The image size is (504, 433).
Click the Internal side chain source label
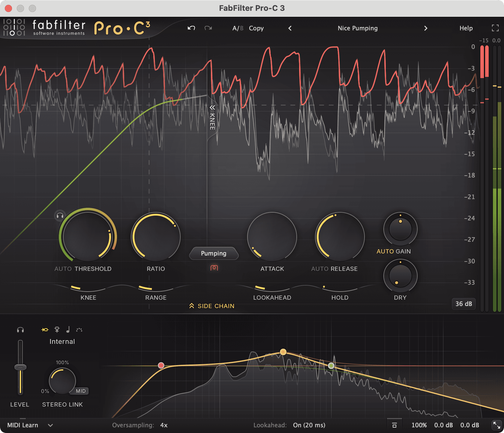point(62,342)
